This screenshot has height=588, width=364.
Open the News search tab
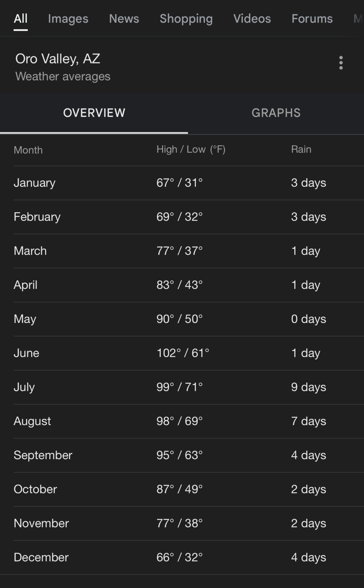tap(124, 19)
